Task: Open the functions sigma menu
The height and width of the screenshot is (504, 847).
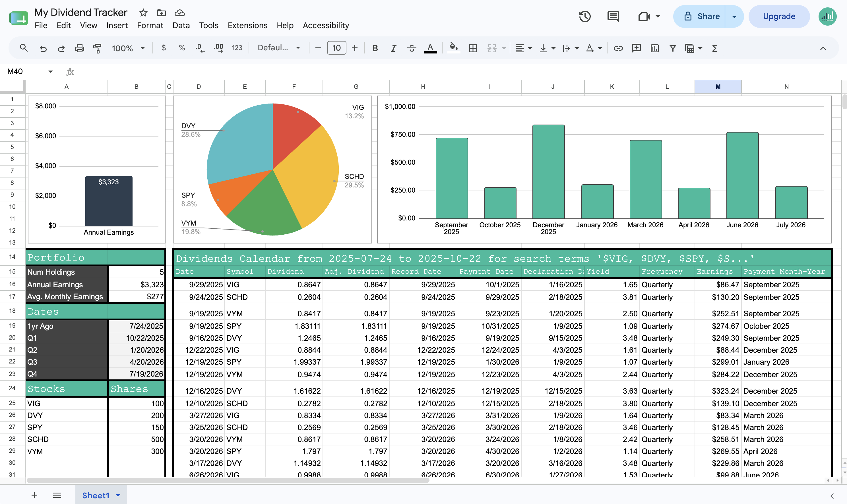Action: tap(714, 48)
